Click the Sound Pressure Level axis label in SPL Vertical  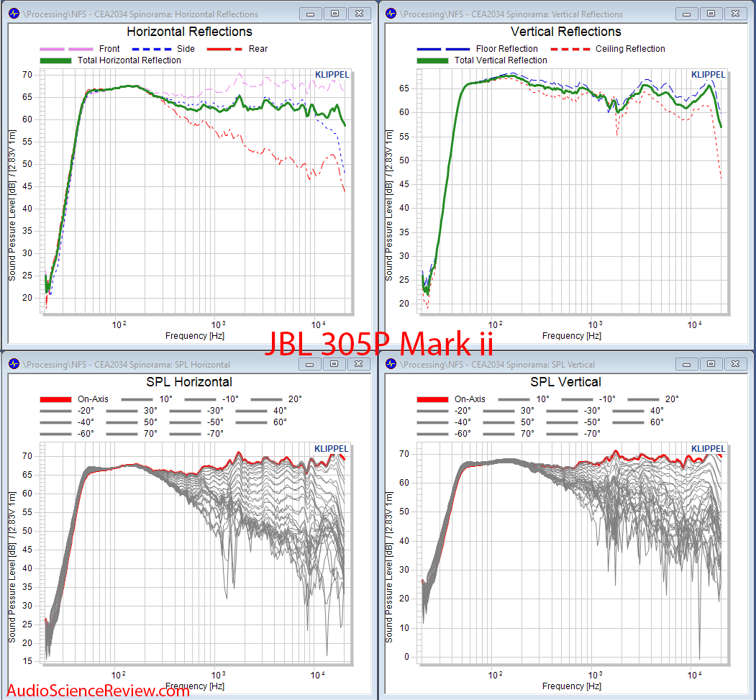[x=389, y=568]
